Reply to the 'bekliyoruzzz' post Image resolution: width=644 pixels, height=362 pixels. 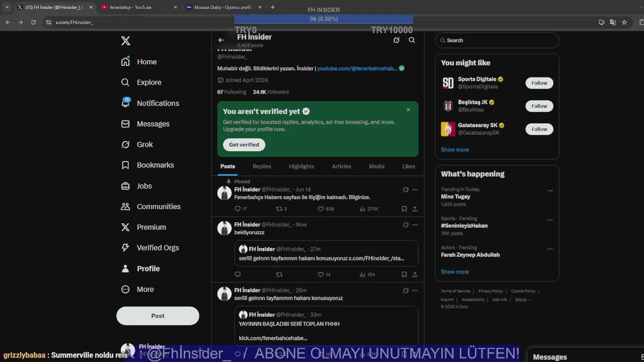(x=237, y=275)
